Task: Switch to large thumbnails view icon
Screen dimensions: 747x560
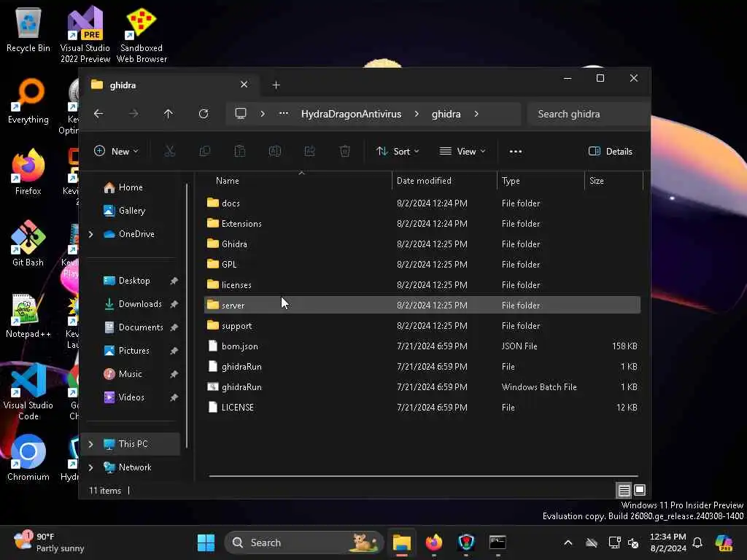Action: pyautogui.click(x=640, y=490)
